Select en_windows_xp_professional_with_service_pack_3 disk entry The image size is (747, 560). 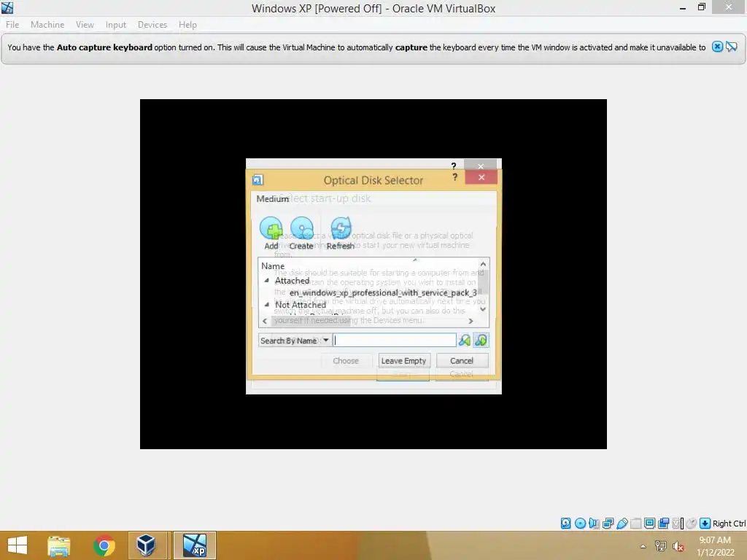click(x=383, y=292)
